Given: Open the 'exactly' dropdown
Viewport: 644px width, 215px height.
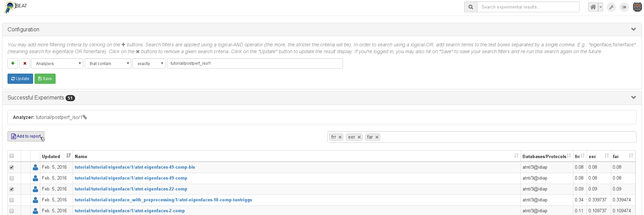Looking at the screenshot, I should 149,63.
